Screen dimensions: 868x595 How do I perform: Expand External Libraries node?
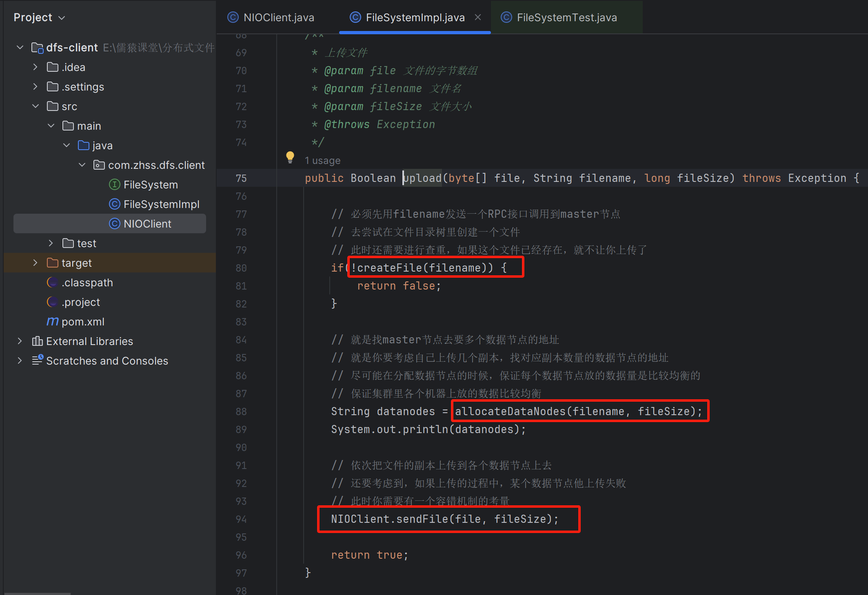click(x=20, y=341)
